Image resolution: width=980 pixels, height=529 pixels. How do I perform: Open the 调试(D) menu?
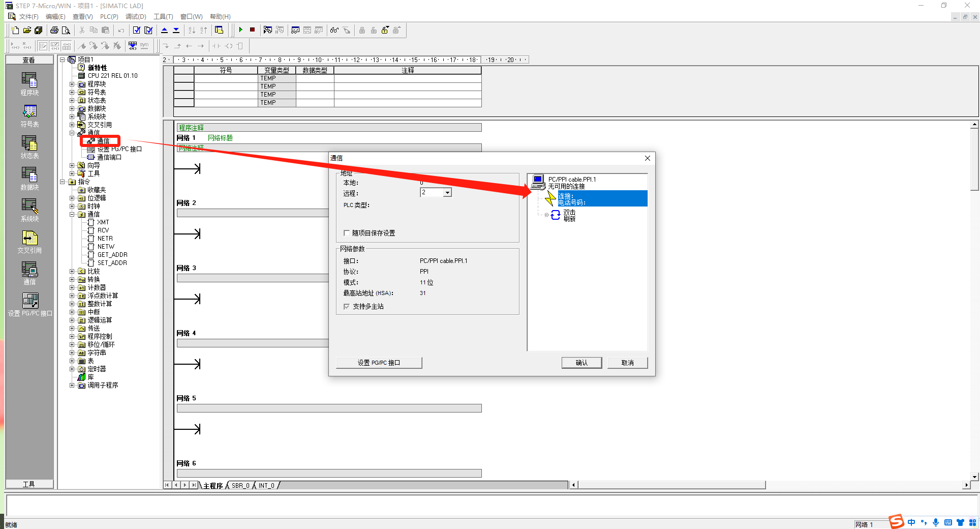136,17
